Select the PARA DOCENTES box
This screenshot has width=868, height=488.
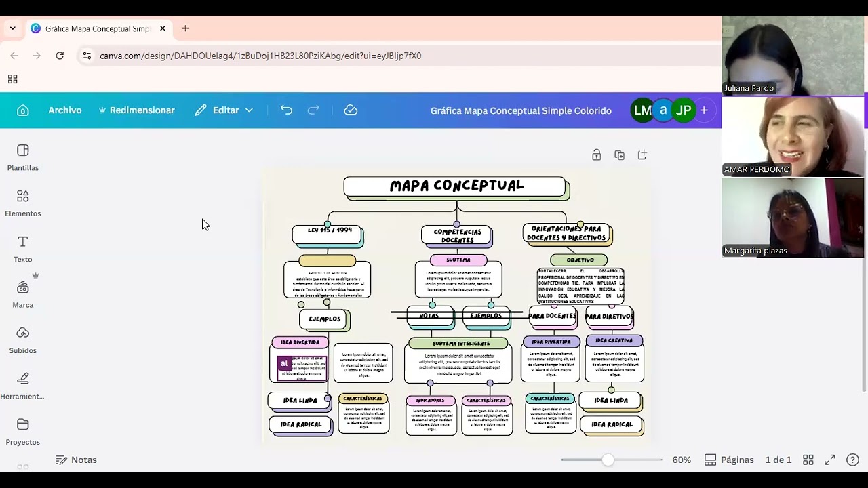552,316
